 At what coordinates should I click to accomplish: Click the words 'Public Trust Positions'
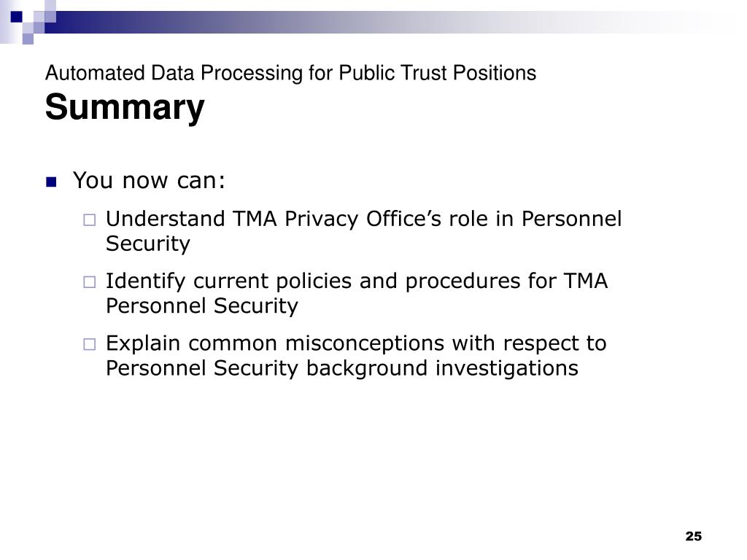(438, 74)
